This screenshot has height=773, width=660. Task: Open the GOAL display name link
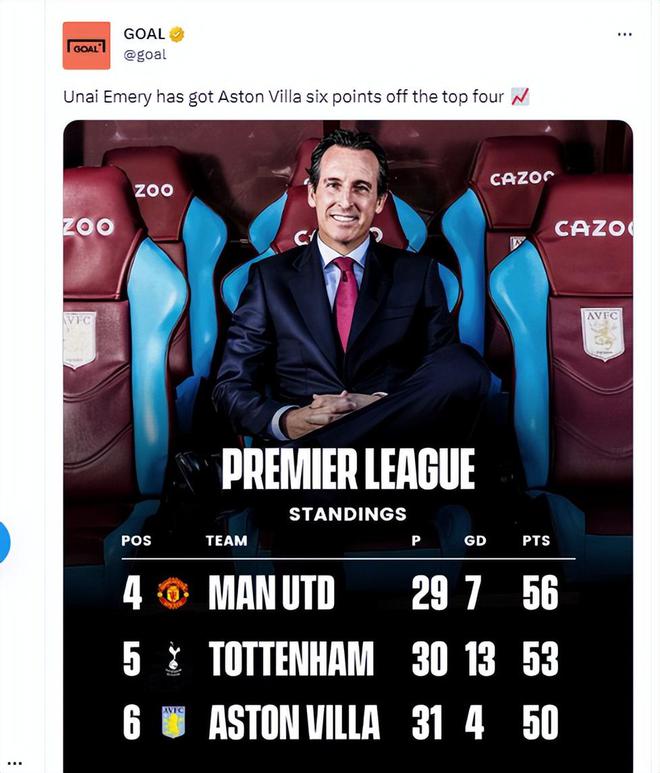tap(144, 34)
